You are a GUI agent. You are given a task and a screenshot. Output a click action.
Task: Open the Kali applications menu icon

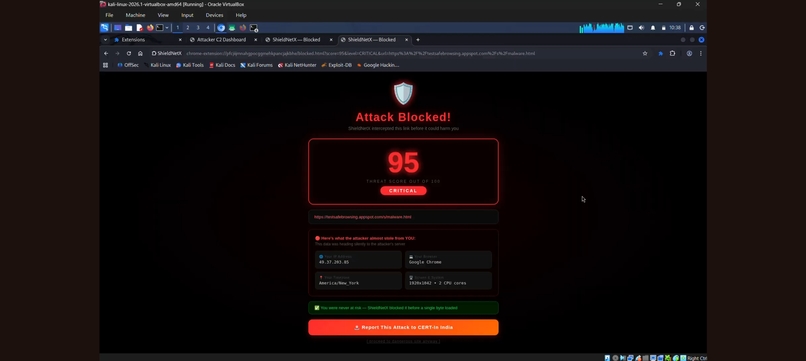104,28
